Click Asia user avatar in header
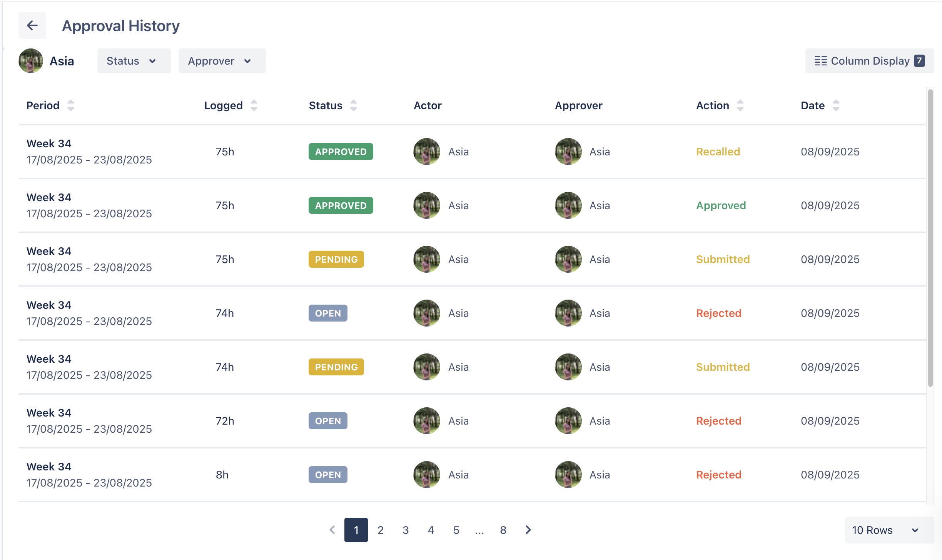Image resolution: width=942 pixels, height=560 pixels. [x=31, y=61]
